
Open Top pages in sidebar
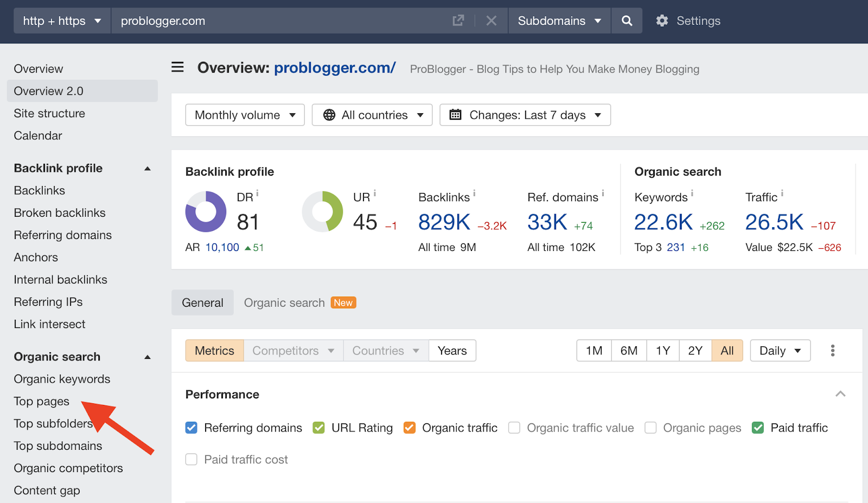pyautogui.click(x=42, y=402)
